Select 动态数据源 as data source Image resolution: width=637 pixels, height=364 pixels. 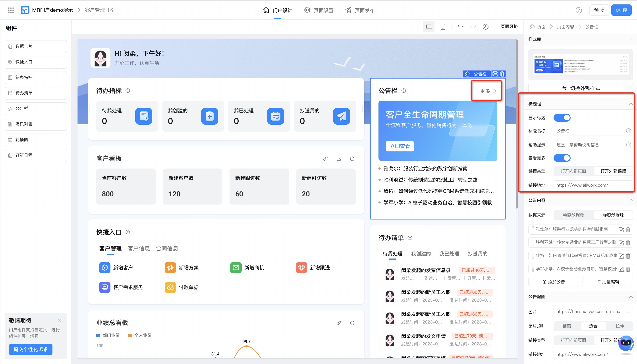point(573,215)
